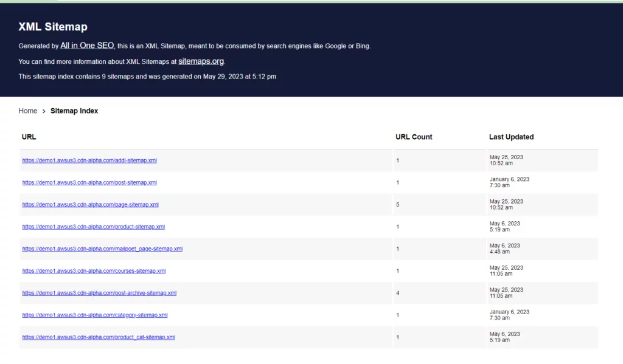The height and width of the screenshot is (364, 623).
Task: Open the addl-sitemap.xml link
Action: 89,160
